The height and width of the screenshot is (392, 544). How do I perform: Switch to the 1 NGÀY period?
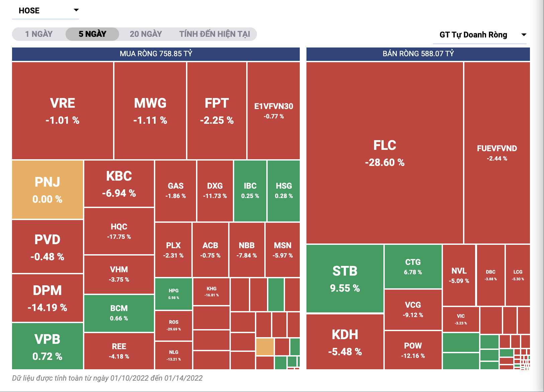click(39, 34)
